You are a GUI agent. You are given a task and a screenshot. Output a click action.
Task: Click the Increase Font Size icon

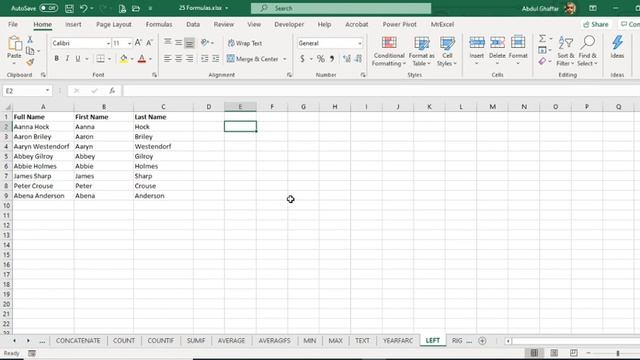pos(138,43)
